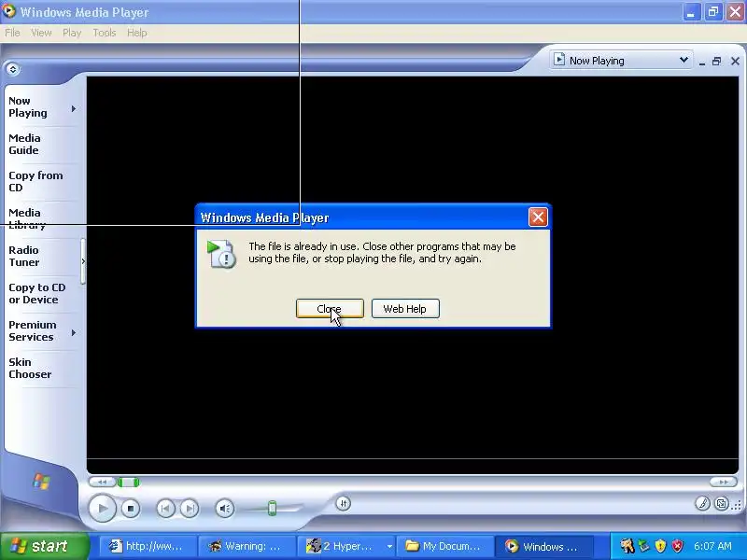Click the volume slider knob
Screen dimensions: 747x560
272,508
